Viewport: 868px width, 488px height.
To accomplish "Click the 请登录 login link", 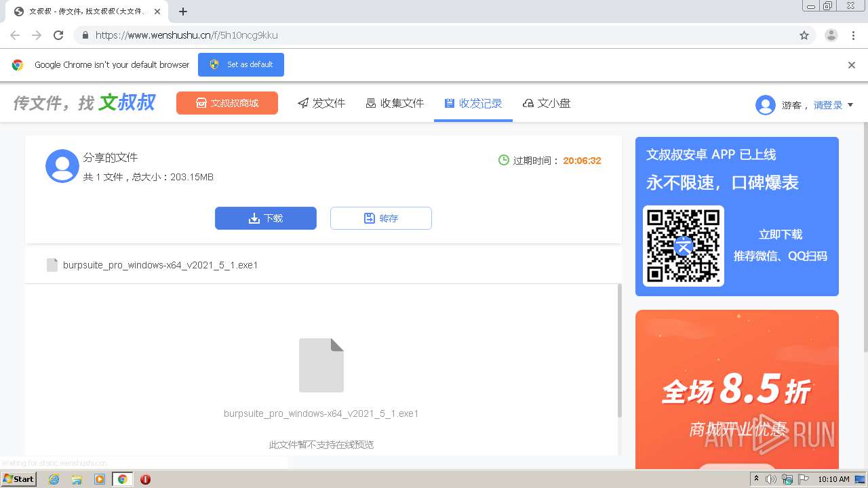I will click(828, 105).
